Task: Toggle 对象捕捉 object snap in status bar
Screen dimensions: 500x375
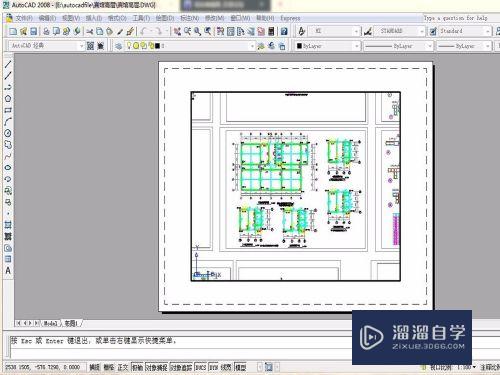Action: (x=157, y=367)
